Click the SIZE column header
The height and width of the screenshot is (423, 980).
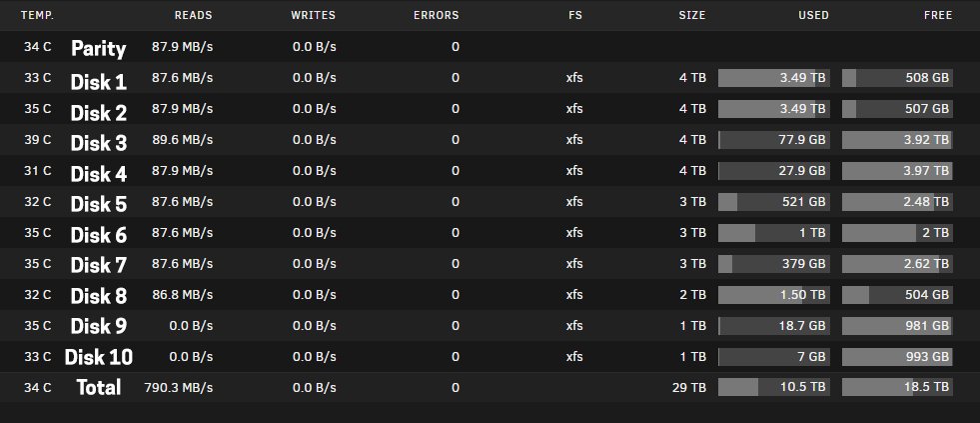click(692, 15)
